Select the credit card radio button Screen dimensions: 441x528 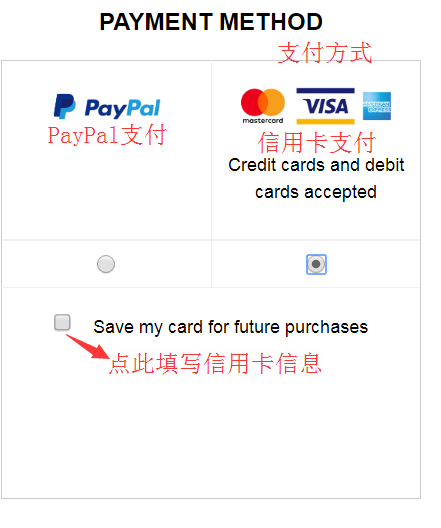click(316, 264)
